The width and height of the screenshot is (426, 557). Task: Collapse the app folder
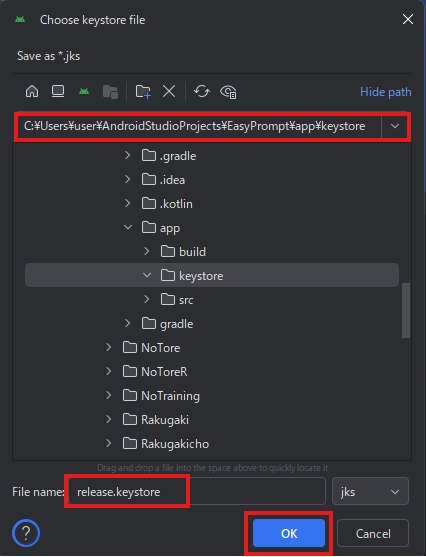[x=128, y=227]
